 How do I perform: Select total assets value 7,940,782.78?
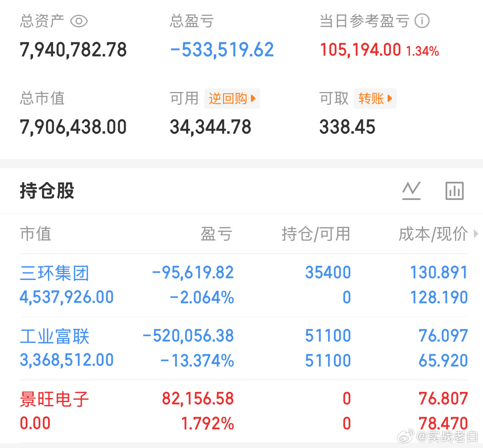click(73, 50)
